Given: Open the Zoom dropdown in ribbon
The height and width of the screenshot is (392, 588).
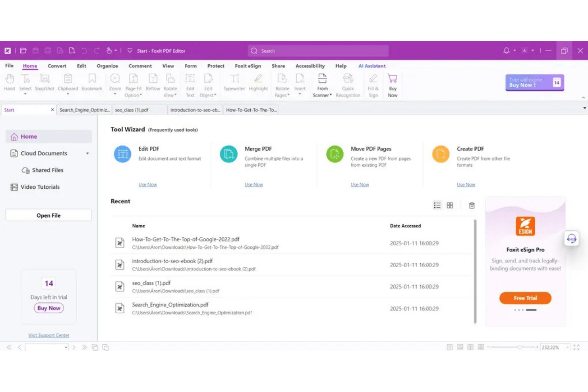Looking at the screenshot, I should (115, 95).
